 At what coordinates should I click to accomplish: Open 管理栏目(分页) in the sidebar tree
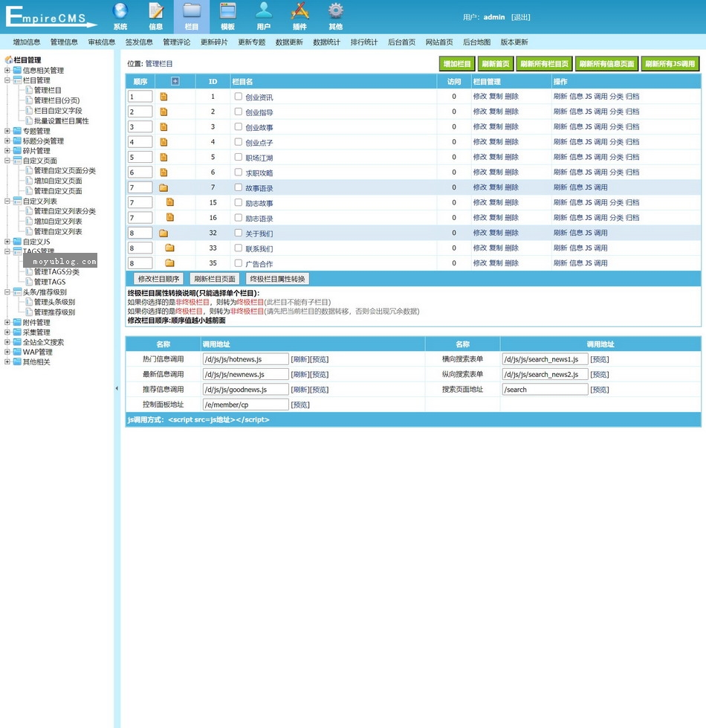56,100
